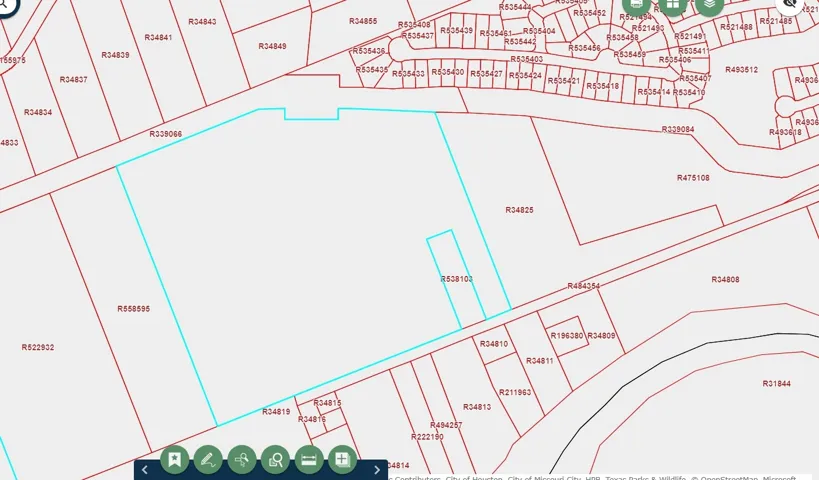Select parcel label R222190
Image resolution: width=819 pixels, height=480 pixels.
tap(427, 437)
